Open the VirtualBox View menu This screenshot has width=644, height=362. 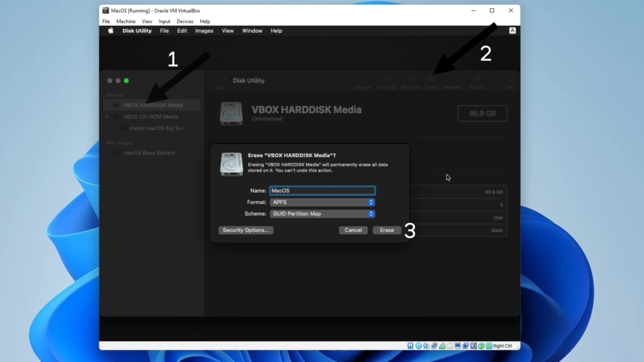pos(147,21)
